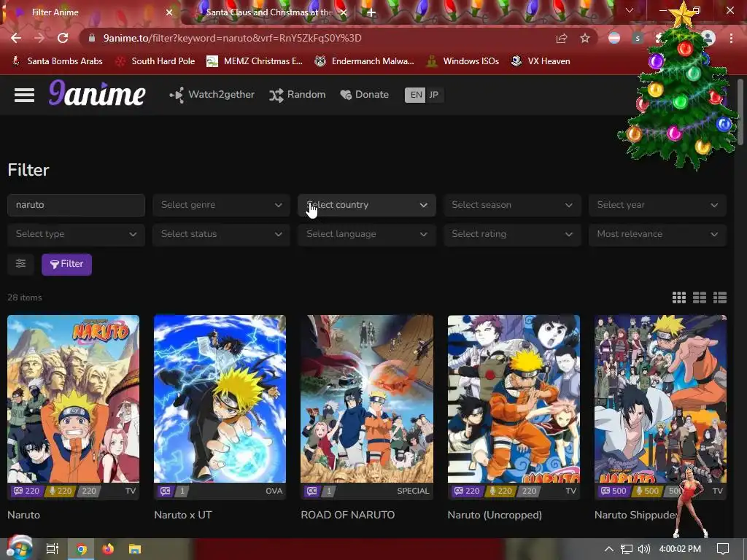Screen dimensions: 747x560
Task: Open the VX Heaven bookmark
Action: point(541,61)
